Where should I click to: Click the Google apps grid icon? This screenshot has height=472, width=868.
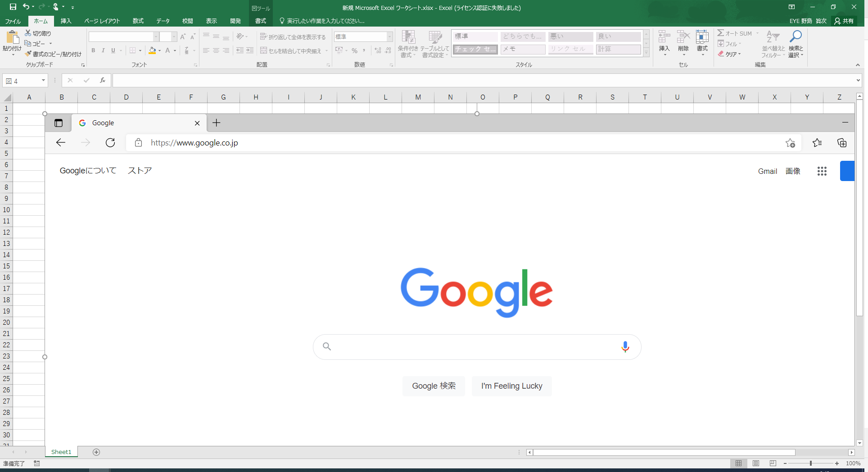(x=822, y=171)
